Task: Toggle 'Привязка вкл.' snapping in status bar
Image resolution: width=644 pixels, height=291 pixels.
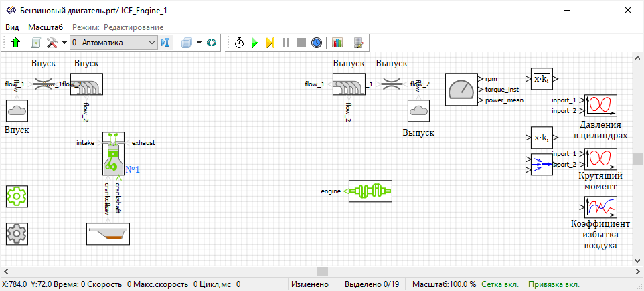Action: (553, 284)
